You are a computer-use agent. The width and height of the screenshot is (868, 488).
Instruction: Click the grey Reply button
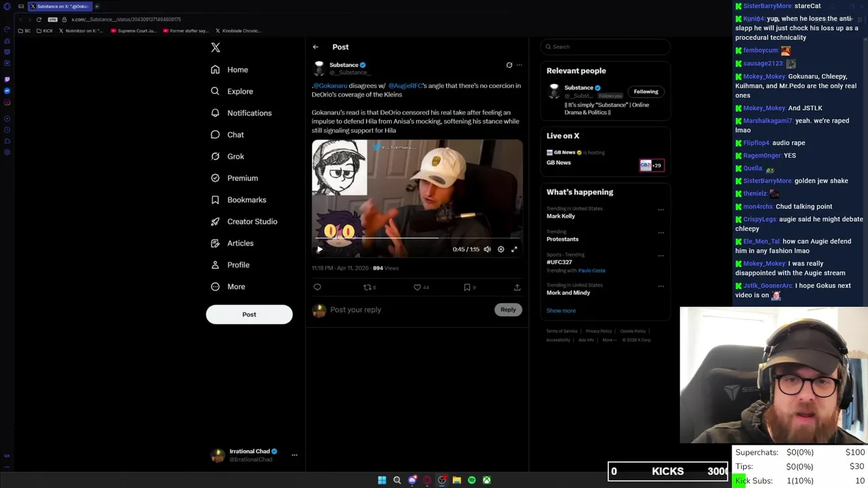point(508,310)
